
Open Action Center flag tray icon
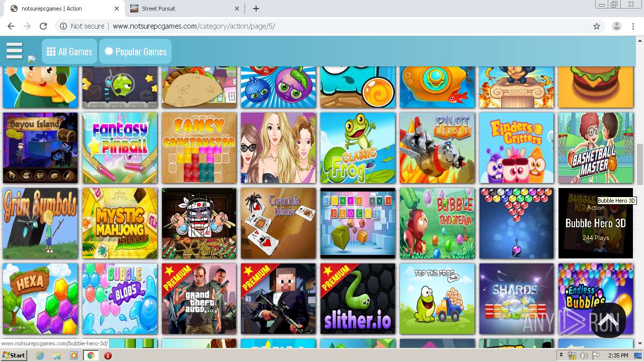pyautogui.click(x=596, y=355)
